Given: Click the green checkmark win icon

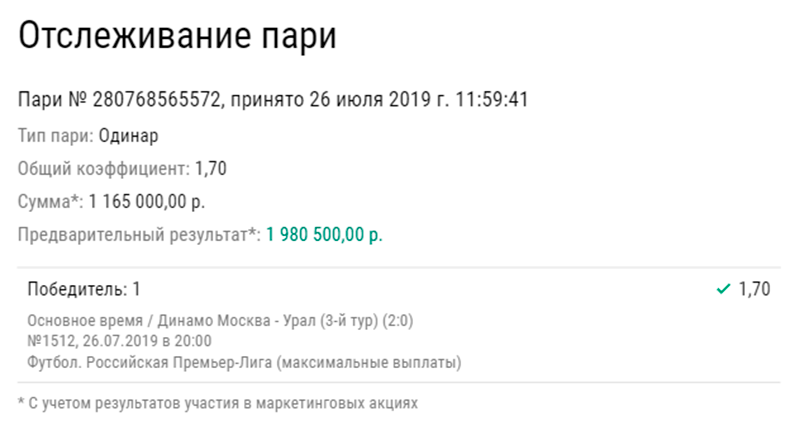Looking at the screenshot, I should (x=724, y=290).
